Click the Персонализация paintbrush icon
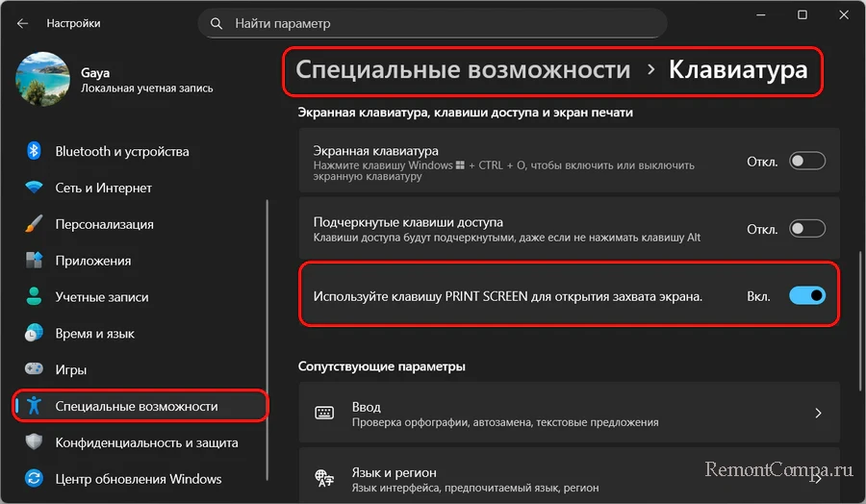Screen dimensions: 866x504 pos(34,224)
